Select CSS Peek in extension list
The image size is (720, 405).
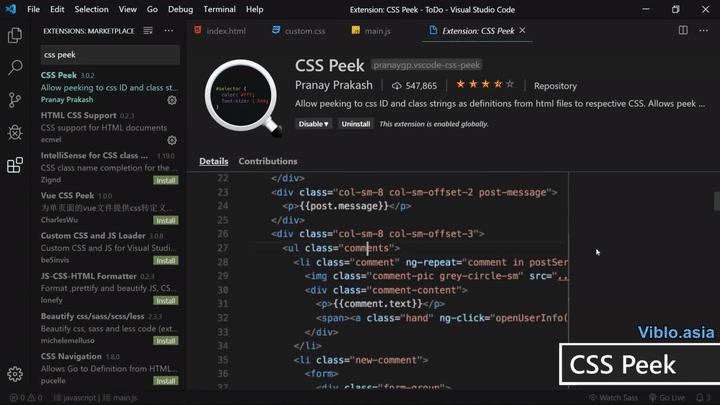coord(109,87)
